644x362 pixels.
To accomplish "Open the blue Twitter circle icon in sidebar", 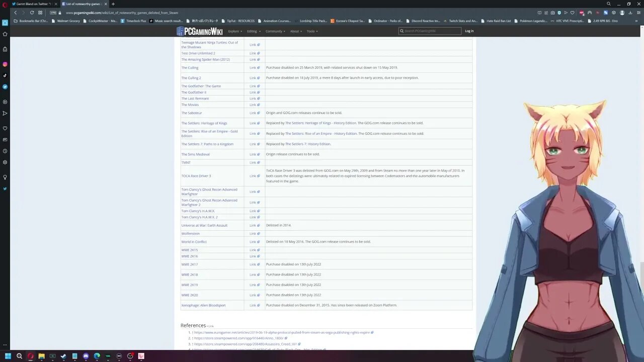I will tap(5, 86).
